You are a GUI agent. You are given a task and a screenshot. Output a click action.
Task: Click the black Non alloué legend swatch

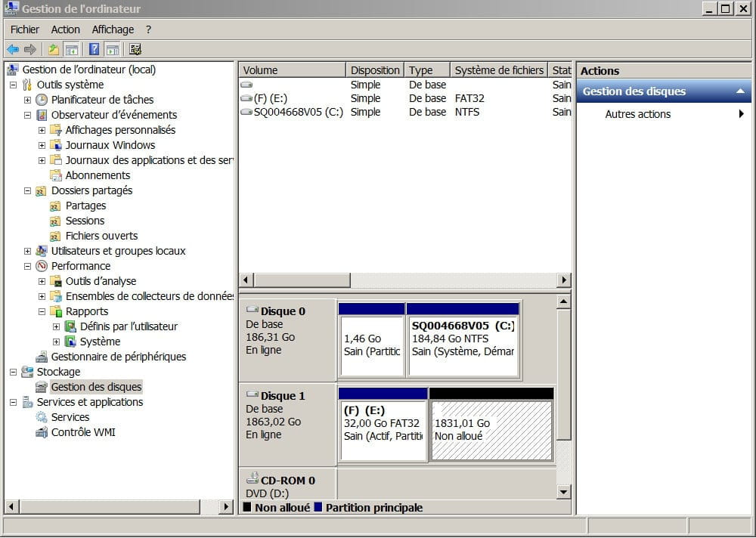coord(247,507)
